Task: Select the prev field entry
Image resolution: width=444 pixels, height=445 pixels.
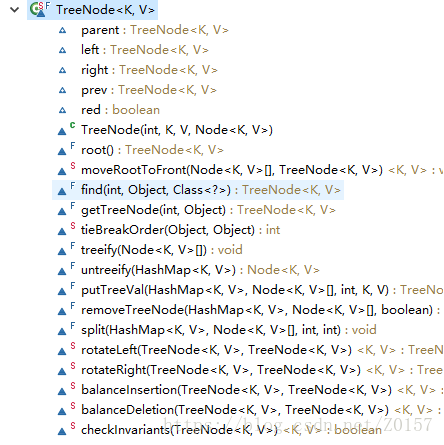Action: 149,90
